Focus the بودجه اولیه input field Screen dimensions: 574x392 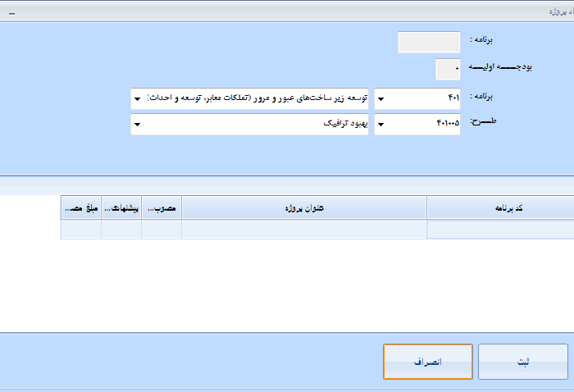[448, 70]
